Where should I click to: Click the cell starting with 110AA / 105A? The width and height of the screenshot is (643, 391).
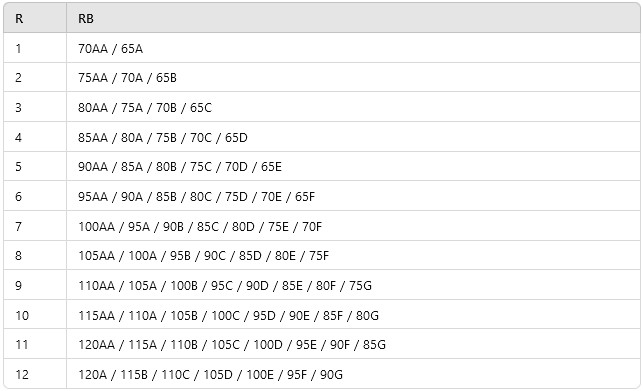353,285
